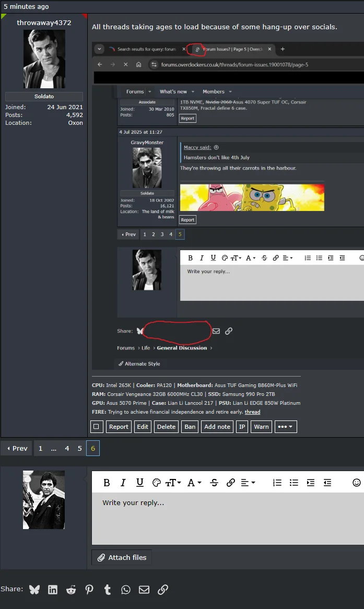Go to page 5 in the bottom pagination
Image resolution: width=364 pixels, height=609 pixels.
coord(79,448)
